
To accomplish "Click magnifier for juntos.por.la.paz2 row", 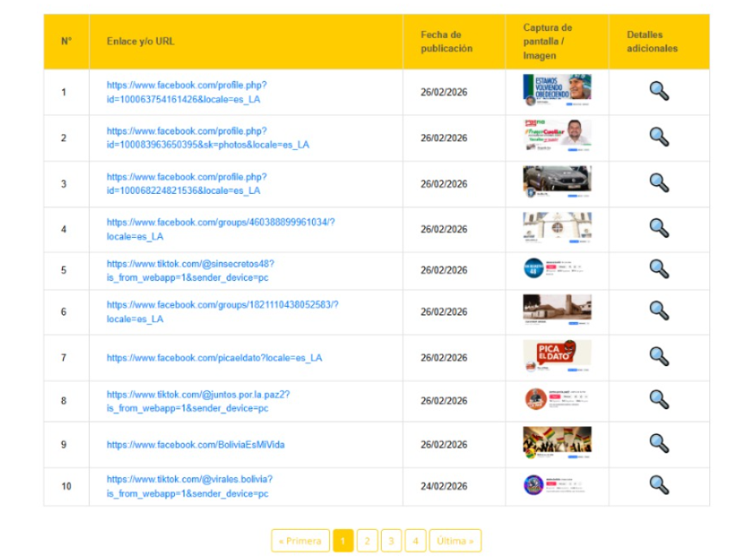I will tap(658, 400).
